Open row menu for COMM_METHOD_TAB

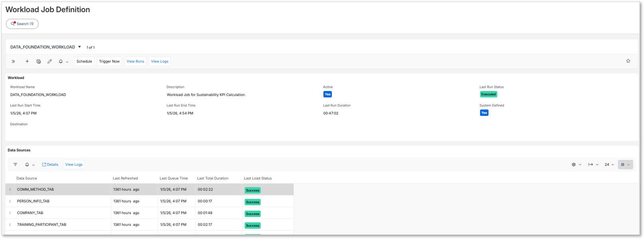[x=10, y=190]
